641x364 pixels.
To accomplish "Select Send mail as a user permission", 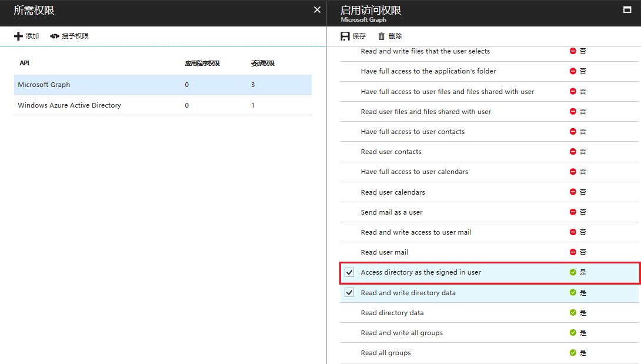I will point(392,212).
